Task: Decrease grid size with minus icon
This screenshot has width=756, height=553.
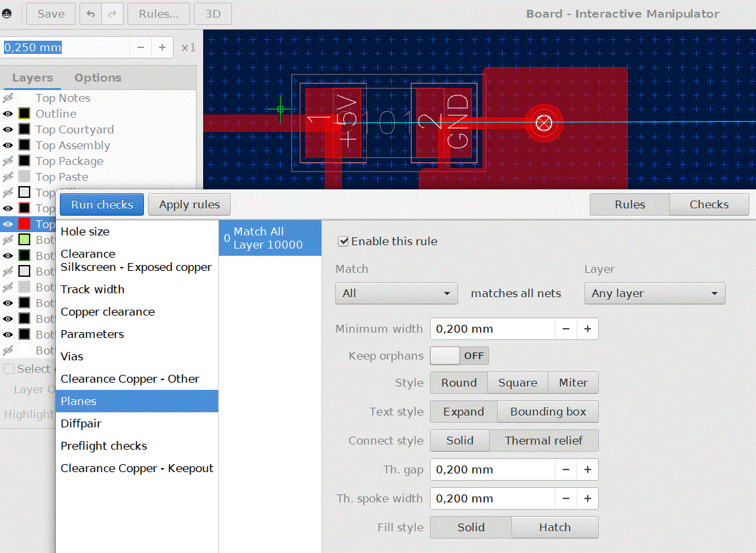Action: click(141, 47)
